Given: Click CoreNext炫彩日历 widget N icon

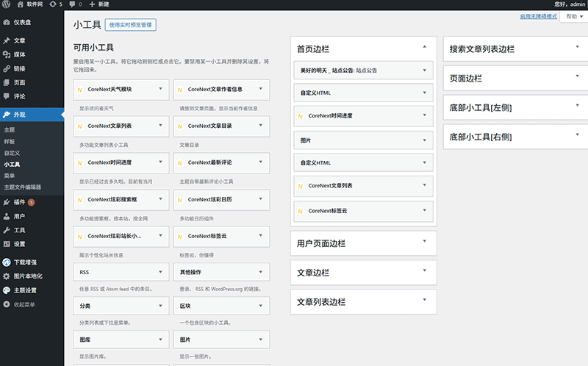Looking at the screenshot, I should pyautogui.click(x=180, y=200).
